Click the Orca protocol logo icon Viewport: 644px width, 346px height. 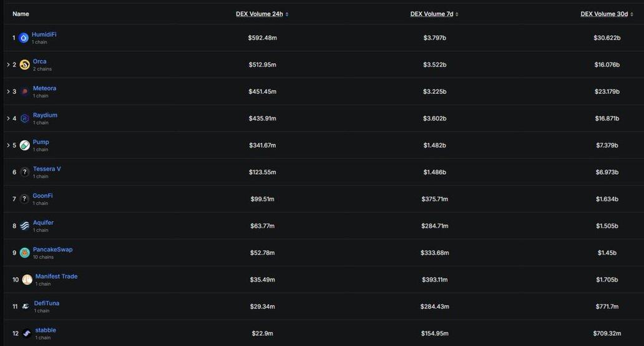point(24,65)
